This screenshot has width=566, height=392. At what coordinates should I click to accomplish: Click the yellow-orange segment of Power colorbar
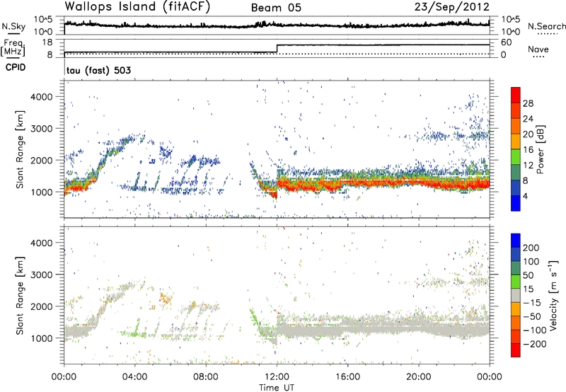pos(516,141)
